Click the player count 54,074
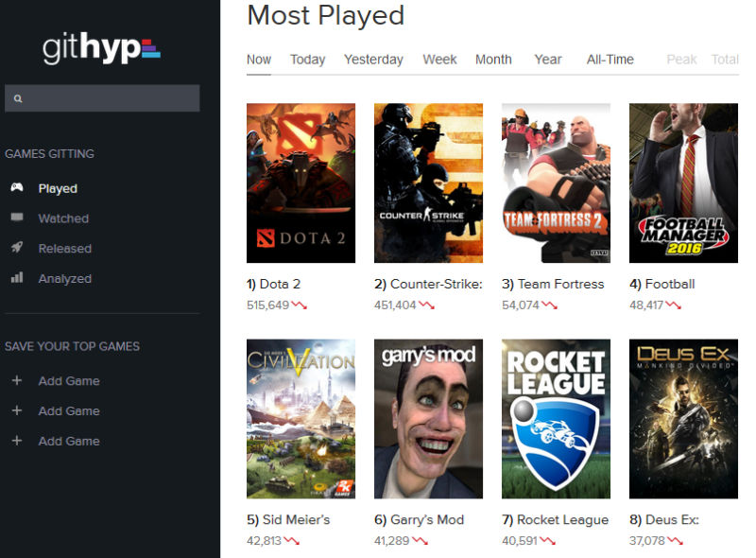This screenshot has width=756, height=558. [521, 305]
